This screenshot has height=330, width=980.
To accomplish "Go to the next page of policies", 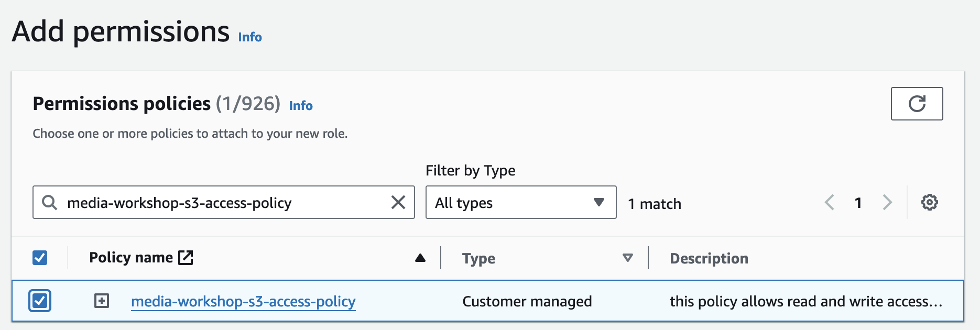I will pyautogui.click(x=887, y=202).
